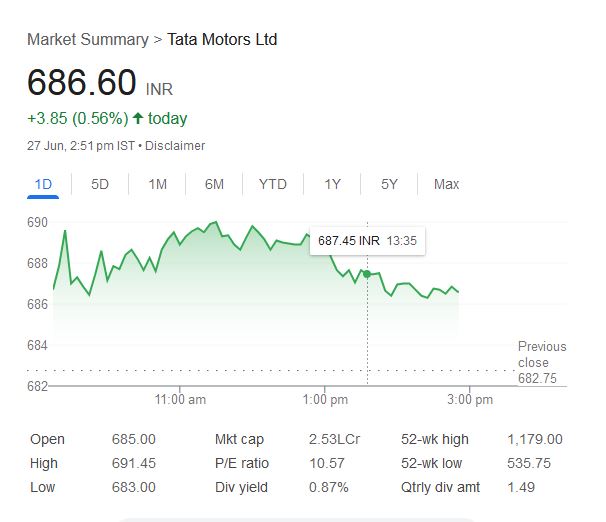Switch to the 5D chart tab
The width and height of the screenshot is (606, 522).
click(x=100, y=184)
